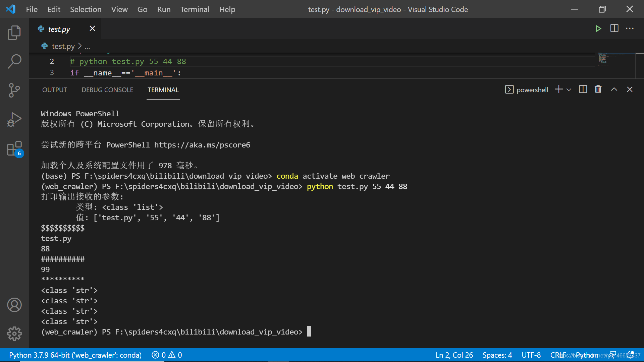This screenshot has width=644, height=362.
Task: Open the terminal launch profile dropdown
Action: [569, 89]
